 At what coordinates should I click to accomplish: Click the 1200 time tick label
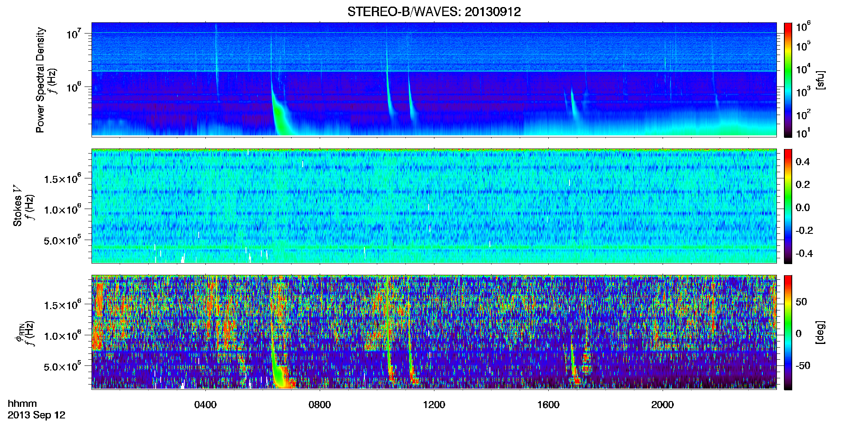434,405
